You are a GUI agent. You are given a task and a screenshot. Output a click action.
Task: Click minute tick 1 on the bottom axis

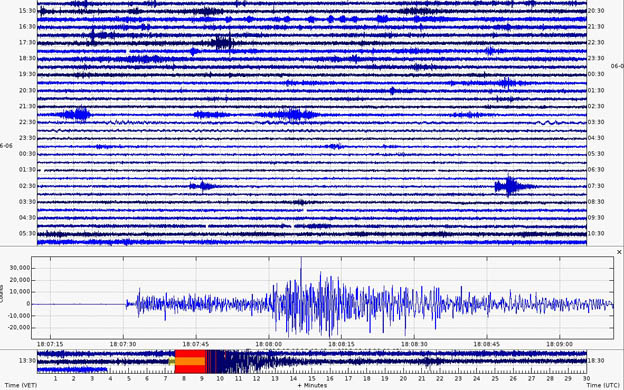pos(55,378)
